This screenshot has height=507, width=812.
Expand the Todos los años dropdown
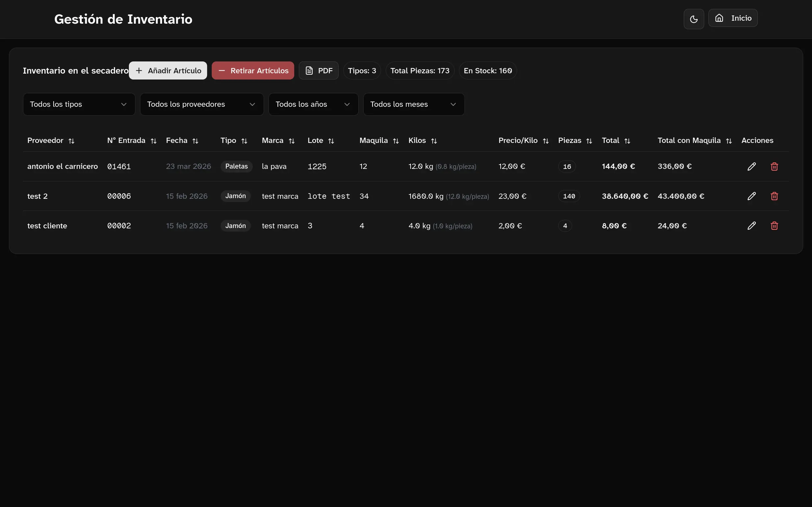point(313,104)
